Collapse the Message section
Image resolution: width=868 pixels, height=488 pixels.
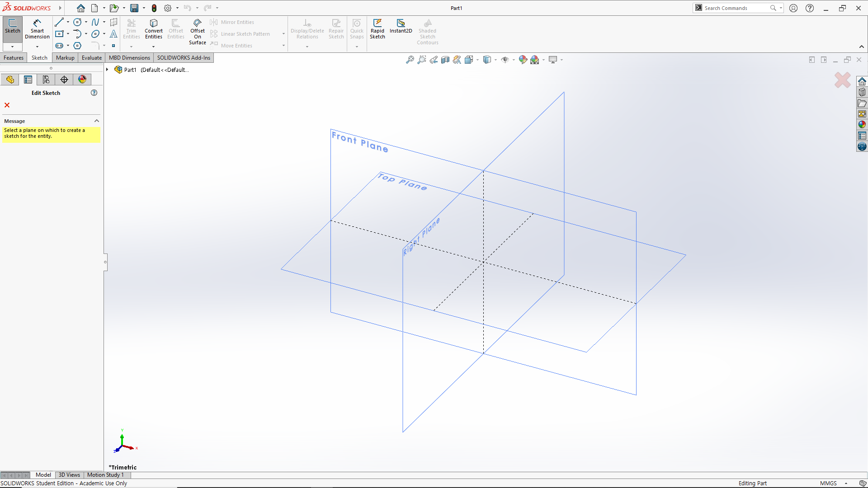[96, 121]
